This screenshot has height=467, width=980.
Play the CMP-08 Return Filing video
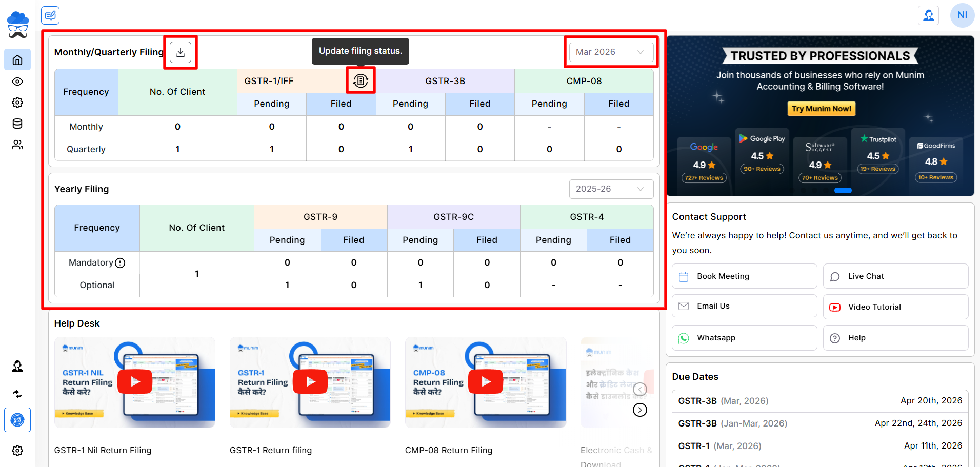(x=486, y=382)
